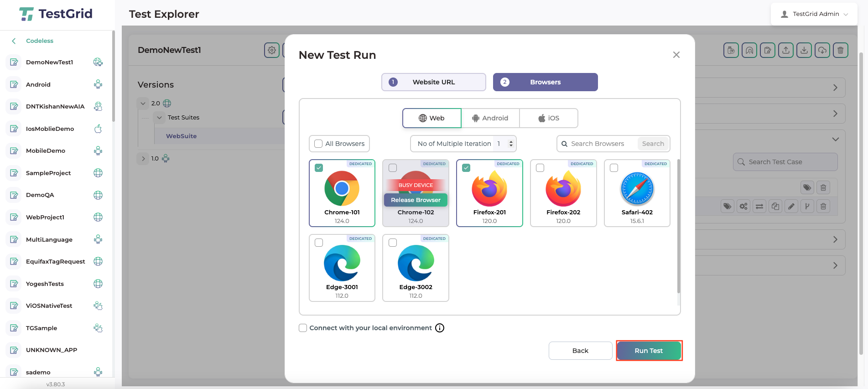Click the download icon in top toolbar
Screen dimensions: 868x389
pos(804,50)
